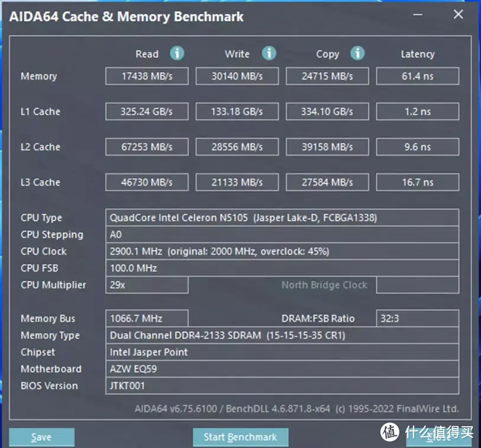This screenshot has height=448, width=481.
Task: Click the Memory row label
Action: (38, 76)
